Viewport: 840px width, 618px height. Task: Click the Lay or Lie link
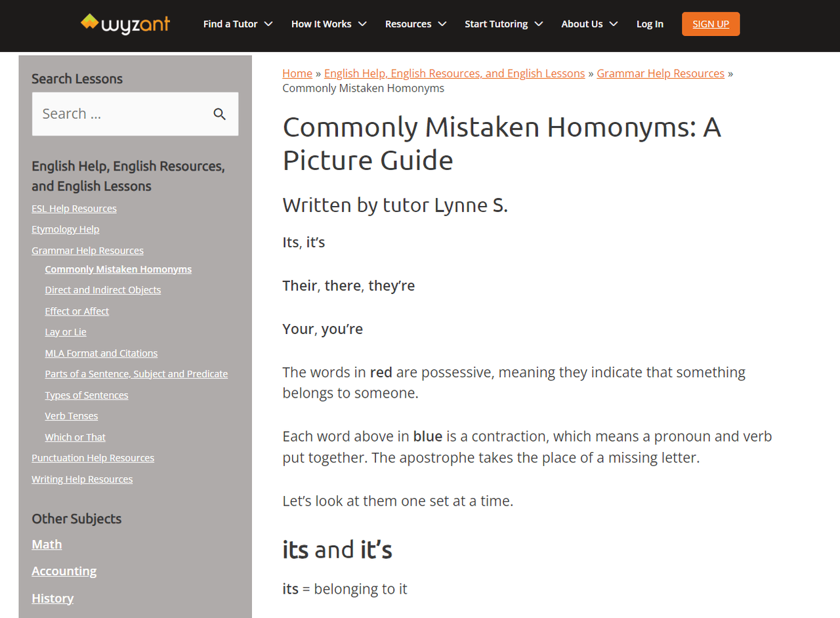pos(65,332)
